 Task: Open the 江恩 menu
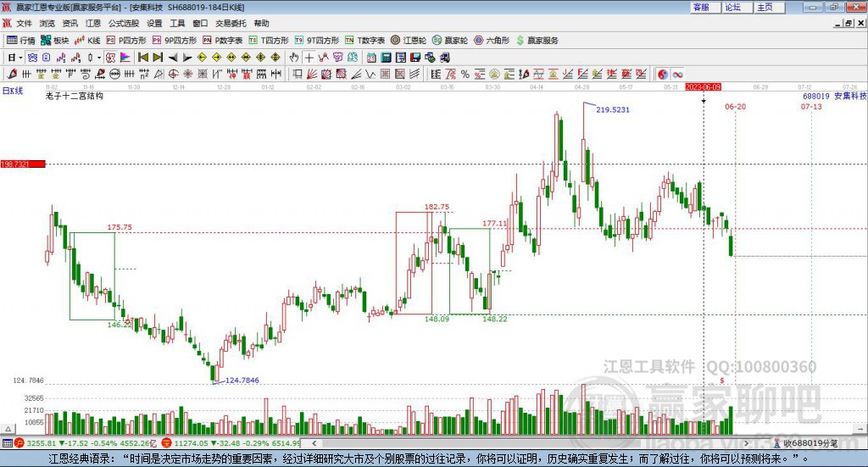[93, 23]
